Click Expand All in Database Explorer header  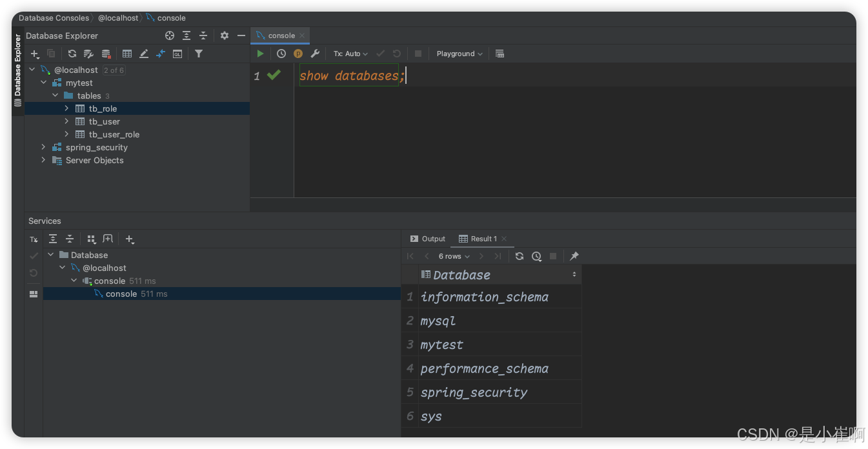tap(187, 35)
